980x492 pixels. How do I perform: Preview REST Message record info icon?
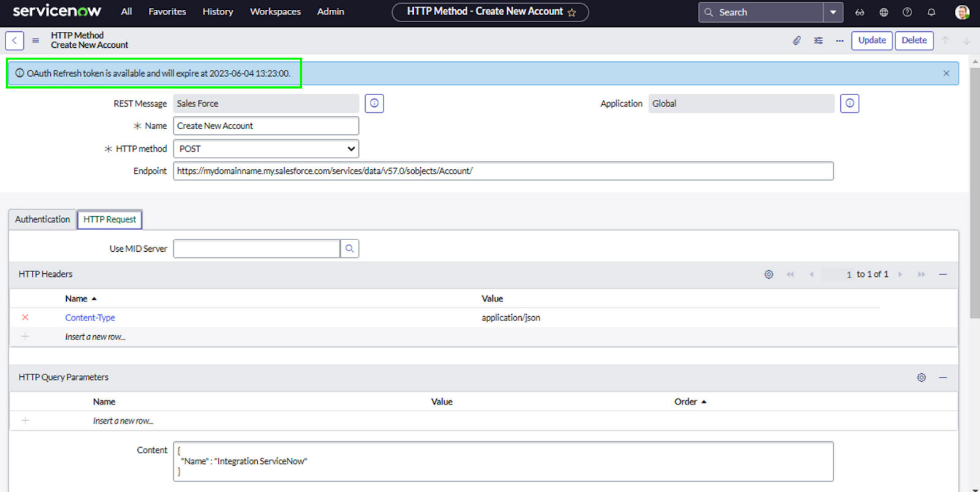[x=374, y=104]
